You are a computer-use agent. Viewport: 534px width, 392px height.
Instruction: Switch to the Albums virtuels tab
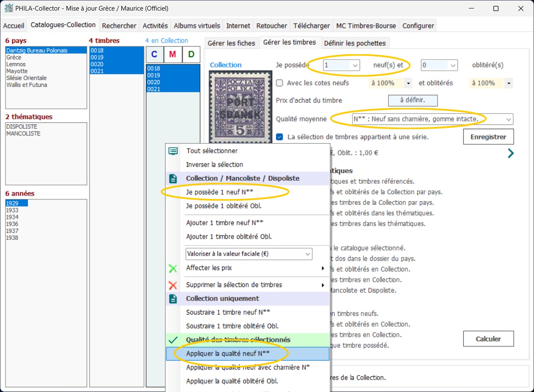pos(197,26)
